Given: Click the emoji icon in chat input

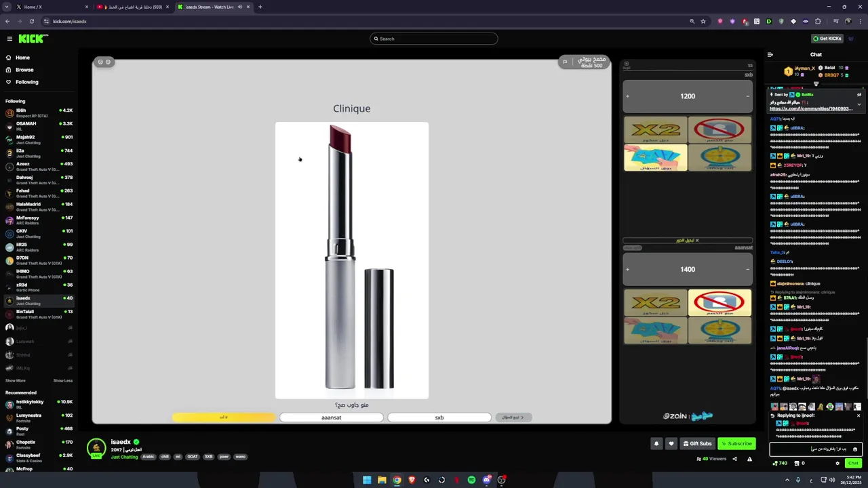Looking at the screenshot, I should coord(854,449).
